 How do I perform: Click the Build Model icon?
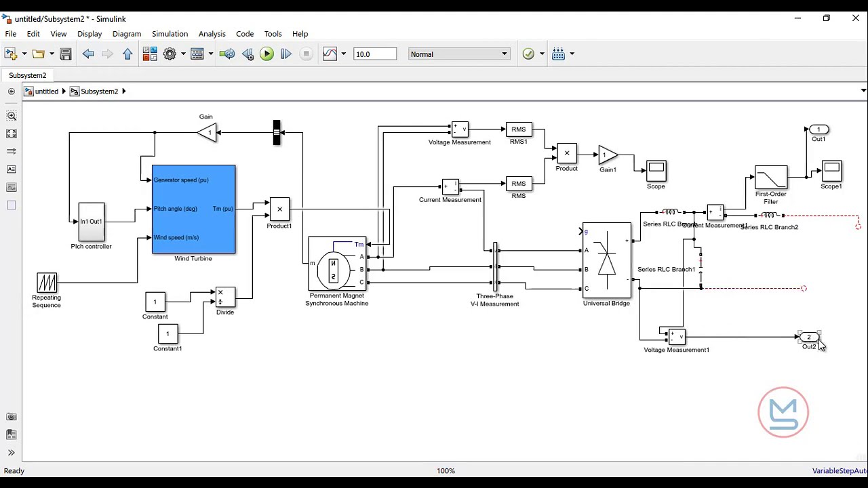click(559, 54)
